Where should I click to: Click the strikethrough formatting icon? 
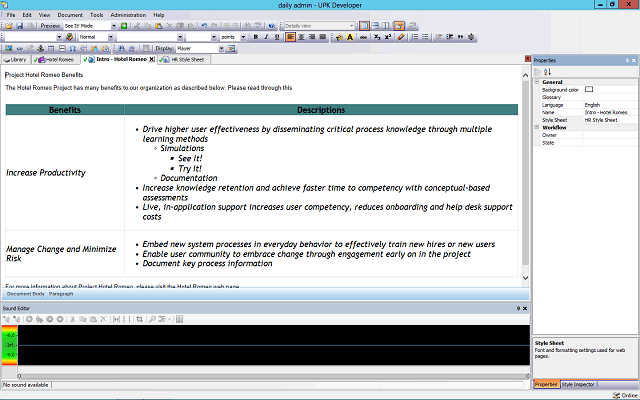[x=362, y=37]
